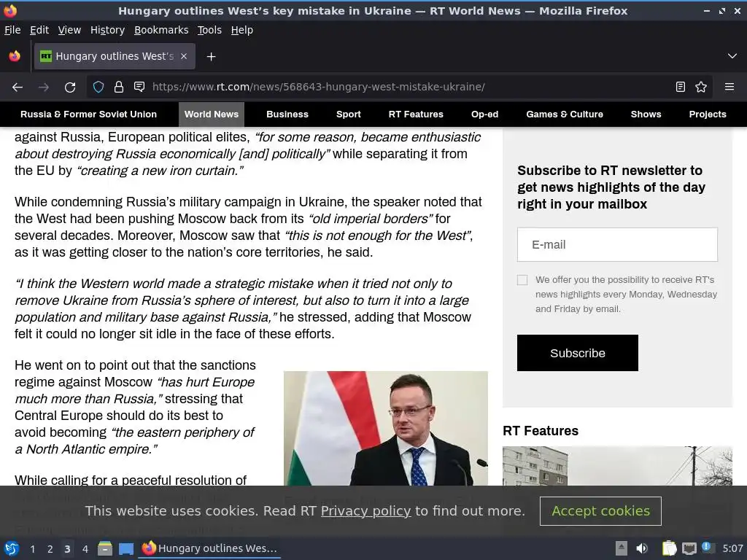Open the file manager taskbar icon
The image size is (747, 560).
click(105, 548)
